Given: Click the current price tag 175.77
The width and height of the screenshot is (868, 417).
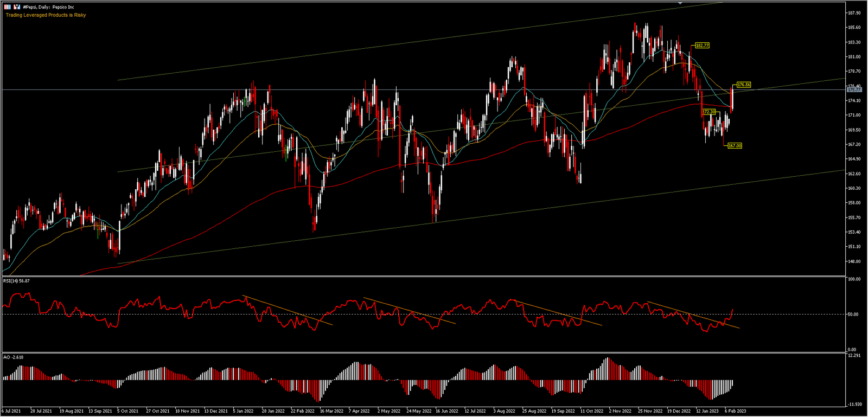Looking at the screenshot, I should pos(854,90).
